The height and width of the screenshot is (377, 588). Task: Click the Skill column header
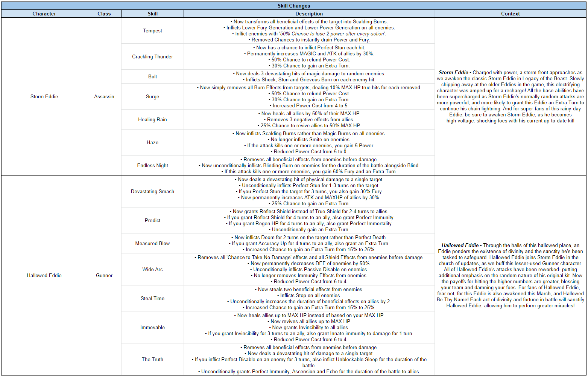click(x=152, y=14)
